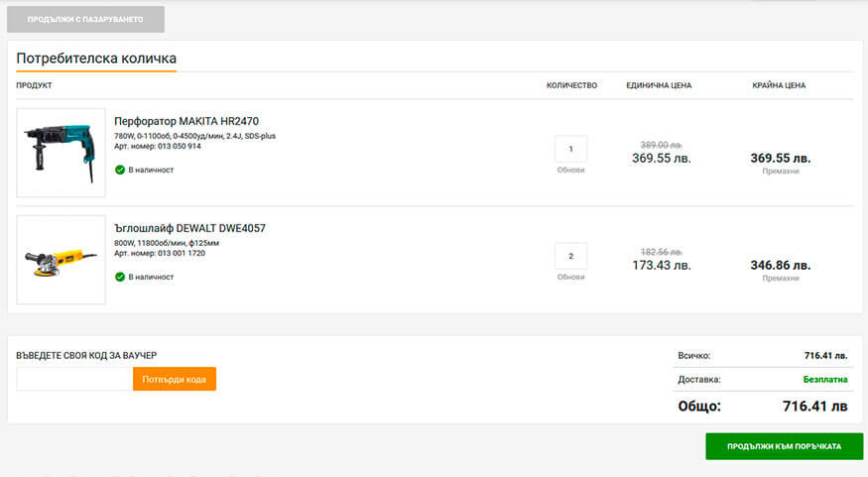The width and height of the screenshot is (868, 477).
Task: Select the 'Арт. номер: 013 001 1720' text
Action: coord(160,253)
